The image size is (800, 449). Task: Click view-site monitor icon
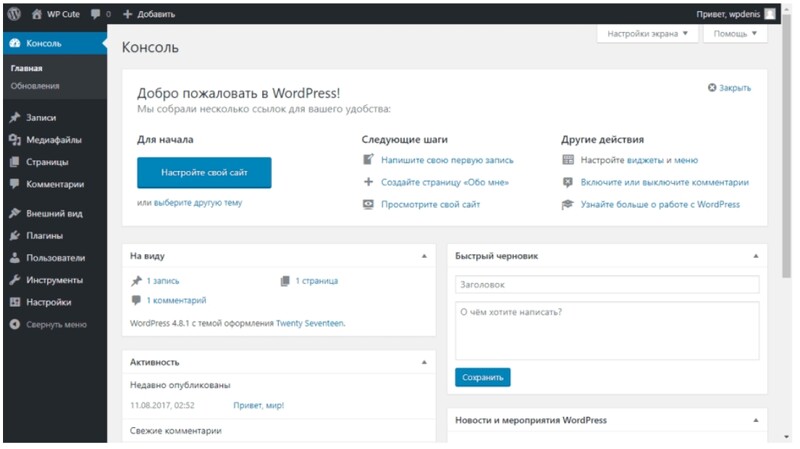(x=368, y=204)
